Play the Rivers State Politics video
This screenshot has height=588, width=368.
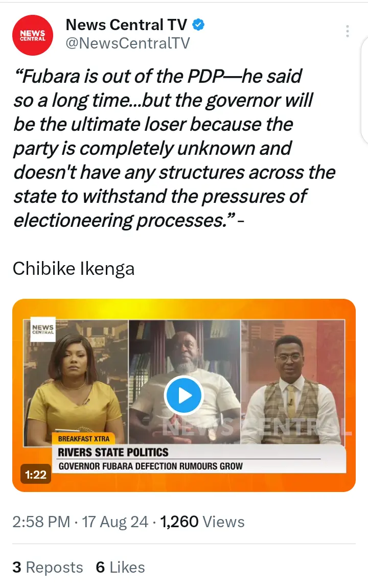point(183,395)
